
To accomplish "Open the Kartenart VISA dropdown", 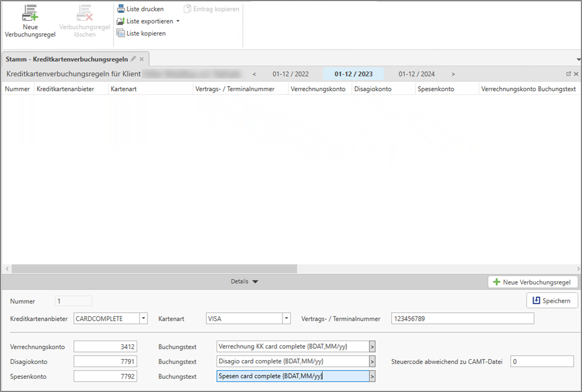I will coord(286,319).
